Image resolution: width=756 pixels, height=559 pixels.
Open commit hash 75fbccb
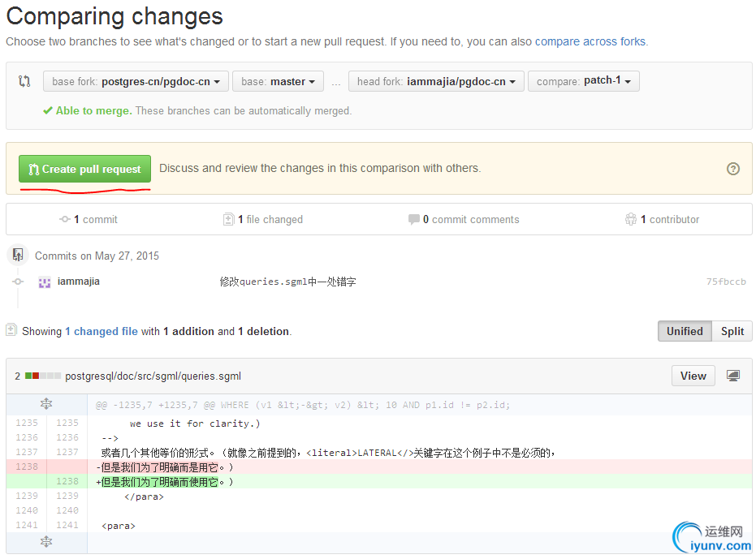(x=726, y=282)
